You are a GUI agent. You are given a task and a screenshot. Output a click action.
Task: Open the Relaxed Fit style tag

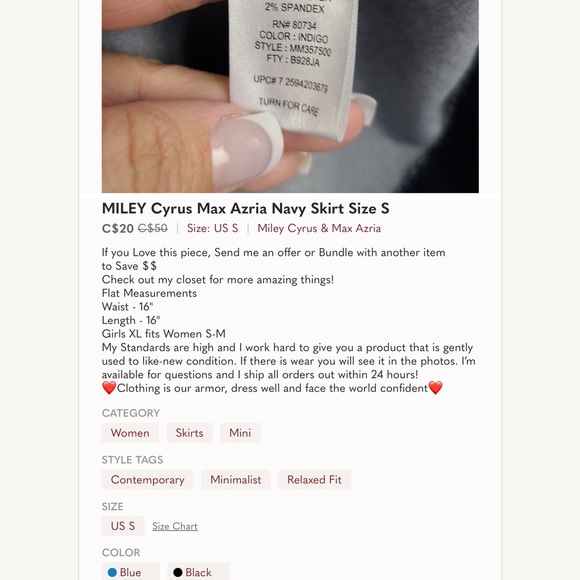point(314,480)
